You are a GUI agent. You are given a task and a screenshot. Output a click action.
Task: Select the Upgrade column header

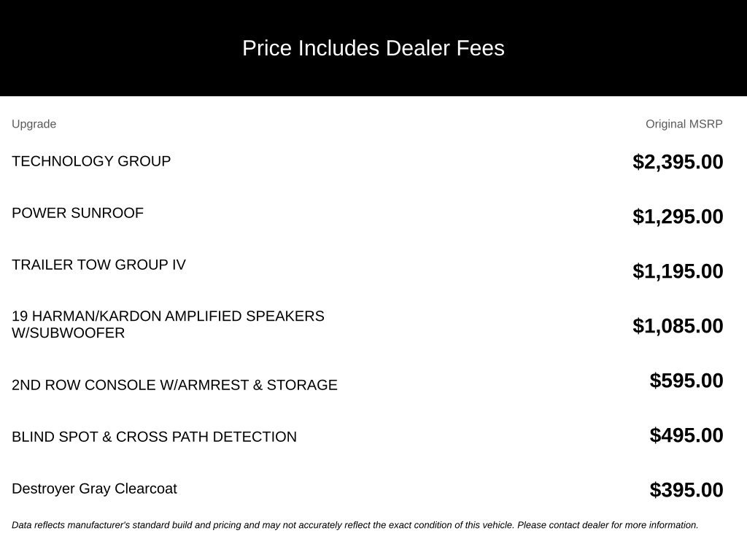pyautogui.click(x=34, y=124)
